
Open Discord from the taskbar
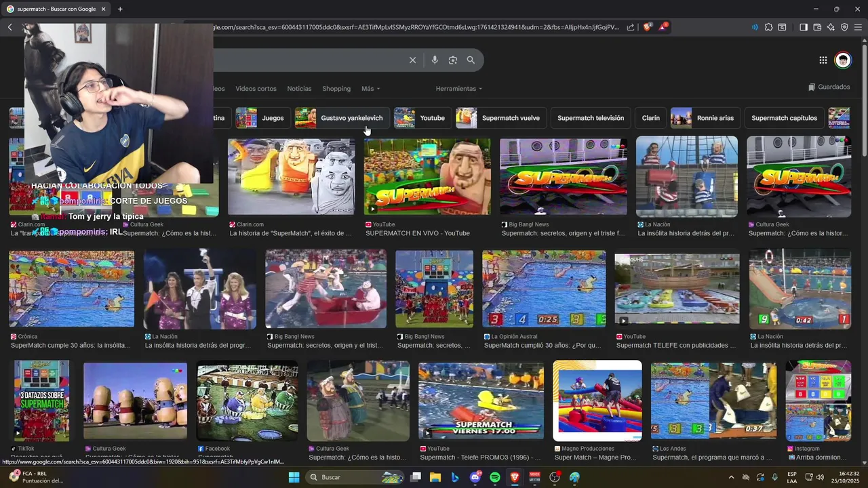pos(475,477)
